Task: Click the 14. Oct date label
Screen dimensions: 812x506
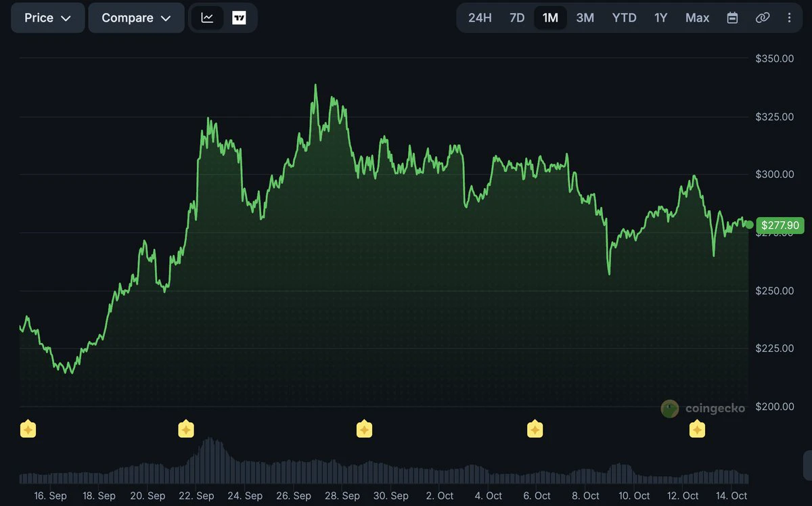Action: (x=730, y=496)
